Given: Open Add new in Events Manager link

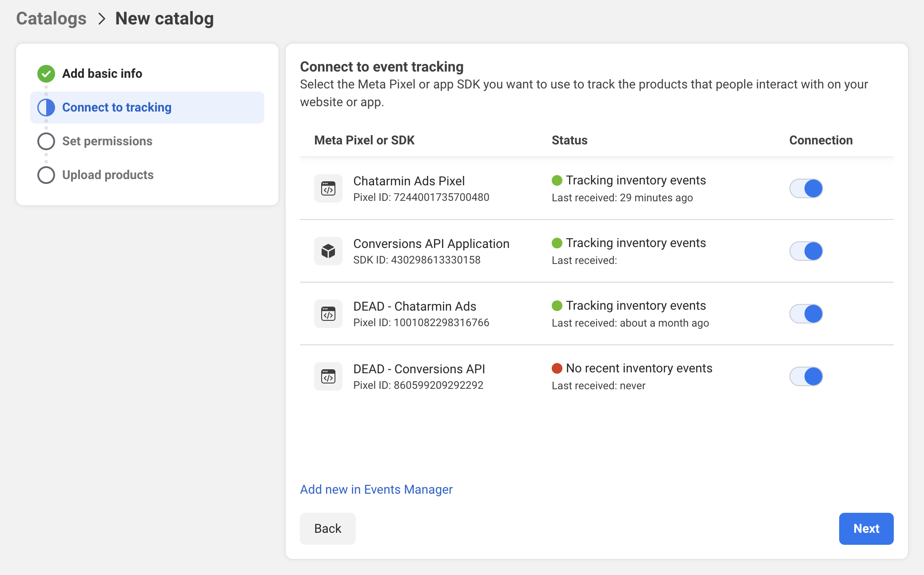Looking at the screenshot, I should [x=376, y=489].
